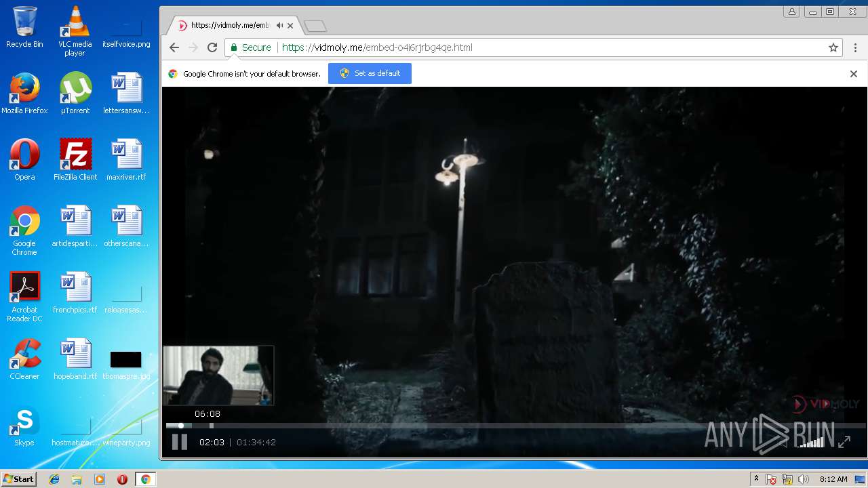The height and width of the screenshot is (488, 868).
Task: Open the Windows Start menu
Action: pos(18,479)
